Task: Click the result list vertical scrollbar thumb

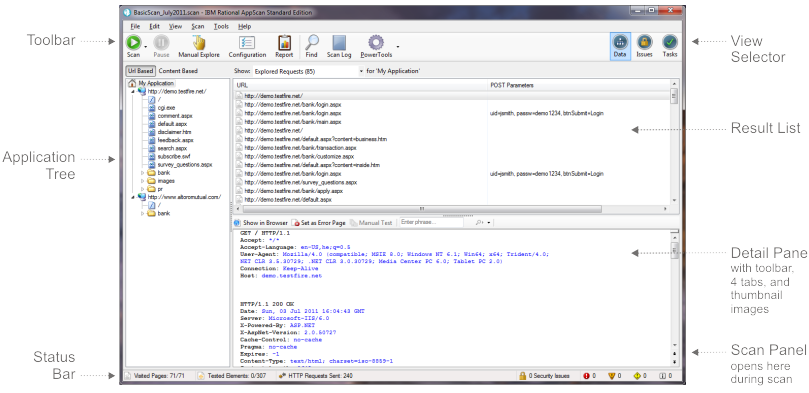Action: pyautogui.click(x=674, y=96)
